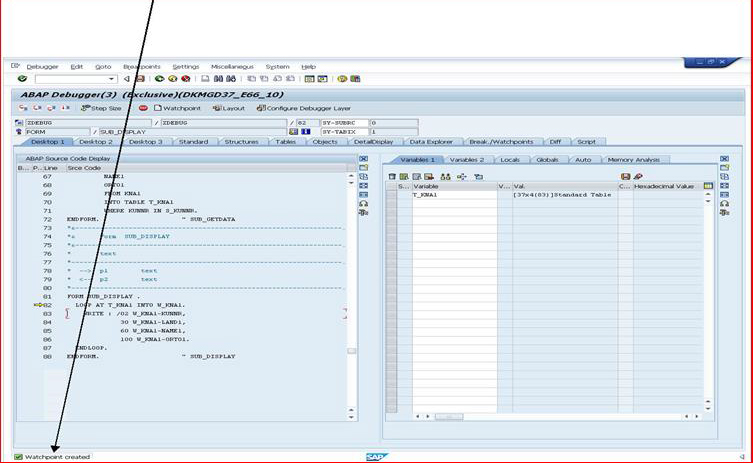Click the yellow Exit icon
753x463 pixels.
click(x=172, y=79)
